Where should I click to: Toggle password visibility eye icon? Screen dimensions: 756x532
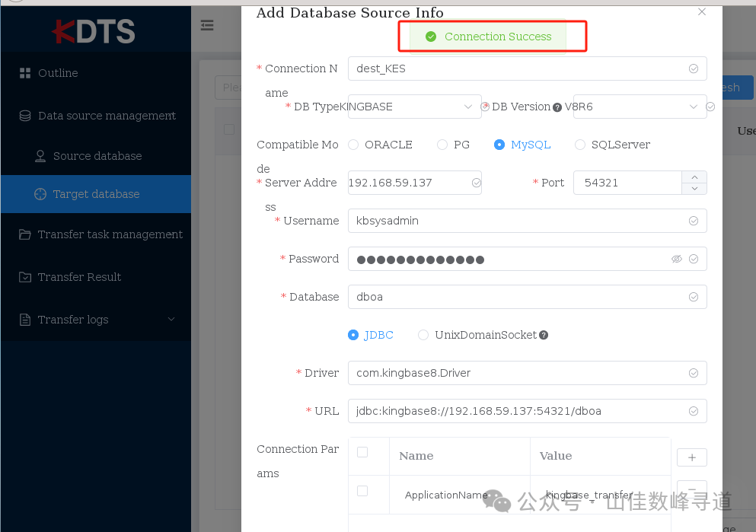click(677, 259)
